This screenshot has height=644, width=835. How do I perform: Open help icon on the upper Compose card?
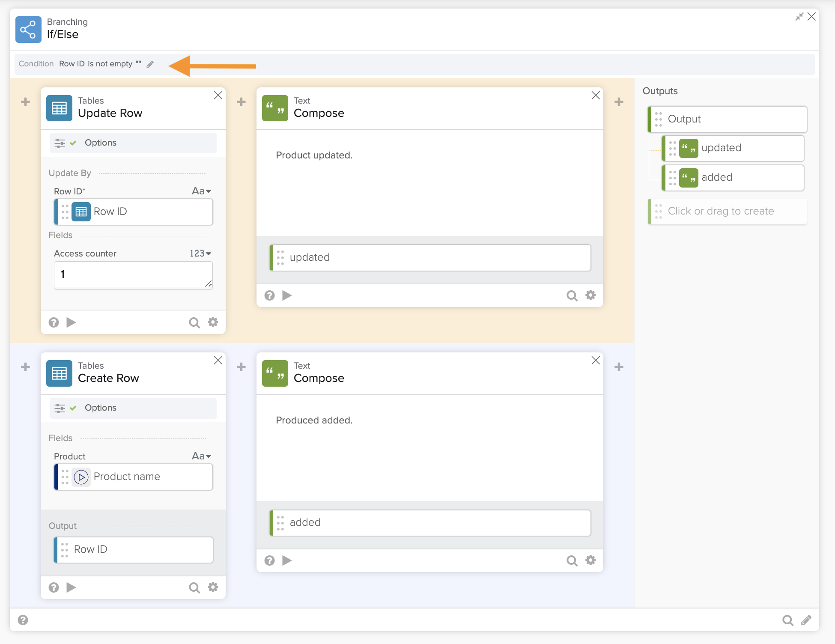tap(269, 295)
